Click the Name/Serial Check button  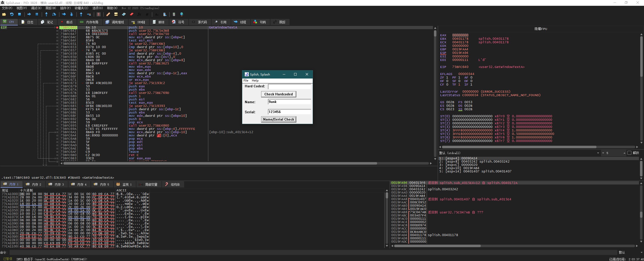point(278,119)
